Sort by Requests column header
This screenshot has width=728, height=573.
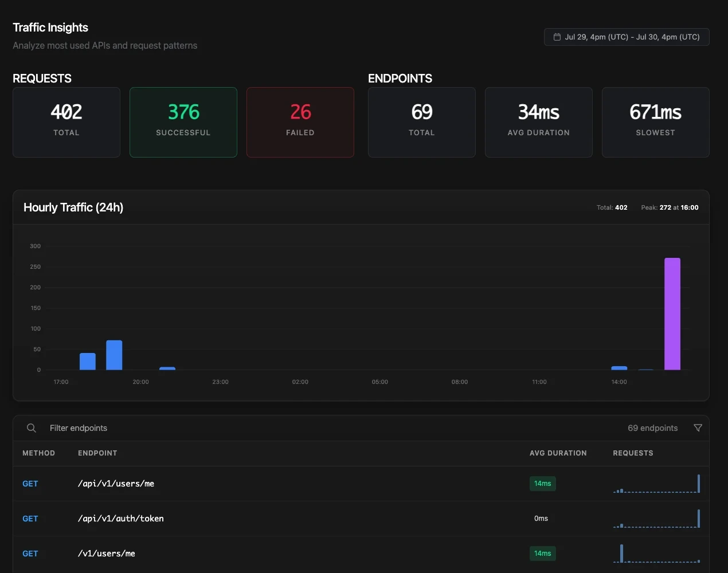tap(633, 453)
